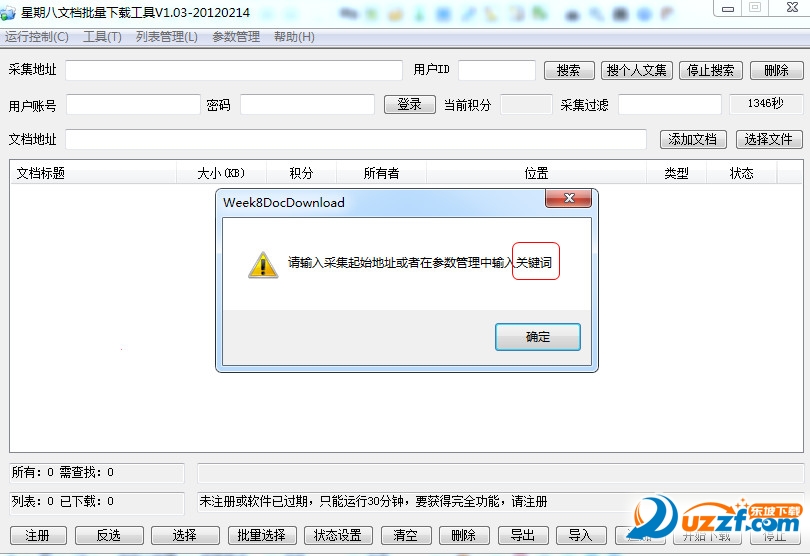Focus the 用户账号 input field
The width and height of the screenshot is (810, 556).
tap(133, 104)
